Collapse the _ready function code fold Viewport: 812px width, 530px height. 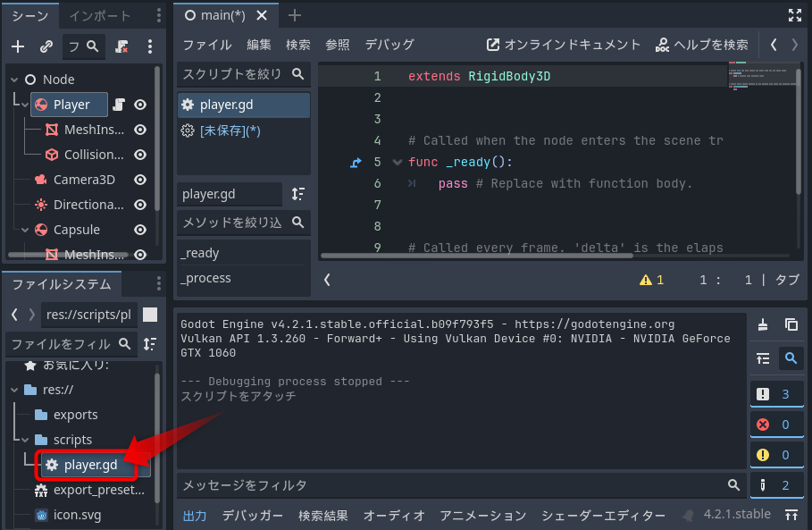coord(397,162)
